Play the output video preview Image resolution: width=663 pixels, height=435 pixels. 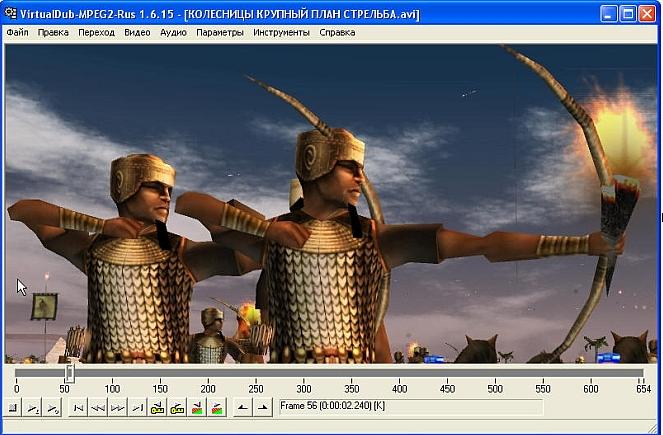pyautogui.click(x=52, y=408)
